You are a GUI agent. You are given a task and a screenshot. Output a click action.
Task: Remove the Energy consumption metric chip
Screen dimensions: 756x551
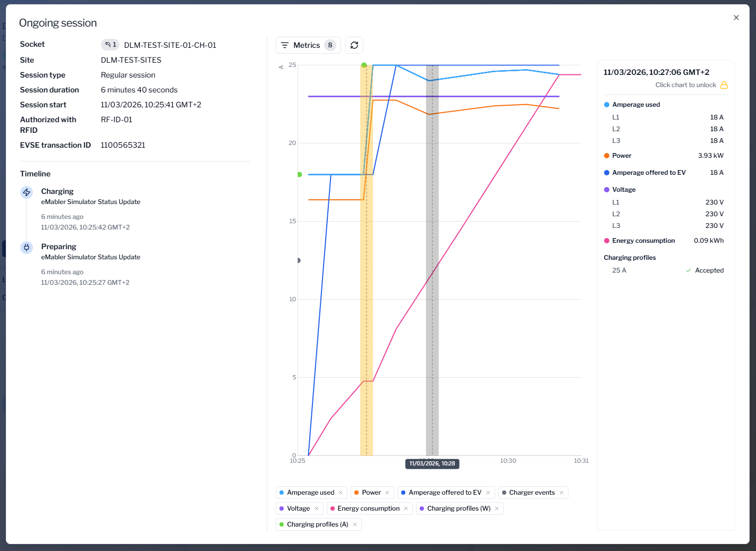(406, 508)
